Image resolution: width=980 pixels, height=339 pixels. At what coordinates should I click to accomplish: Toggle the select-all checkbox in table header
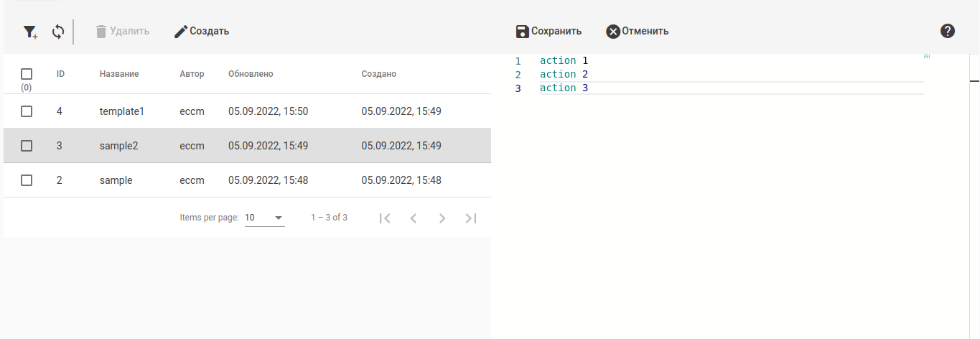[27, 74]
